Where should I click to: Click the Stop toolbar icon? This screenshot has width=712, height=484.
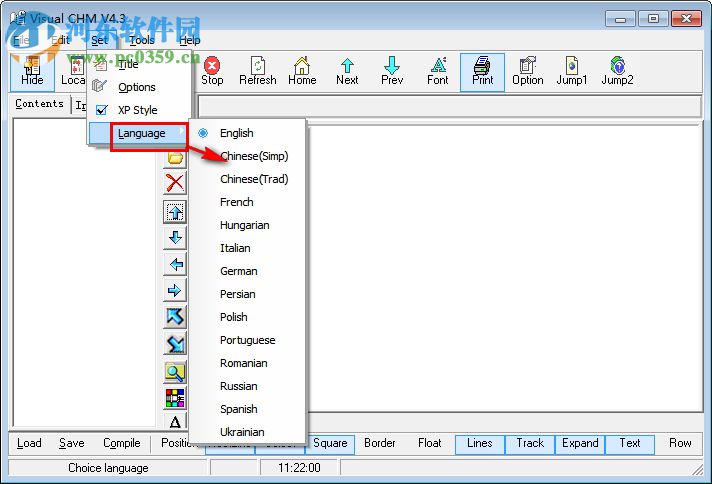[212, 72]
